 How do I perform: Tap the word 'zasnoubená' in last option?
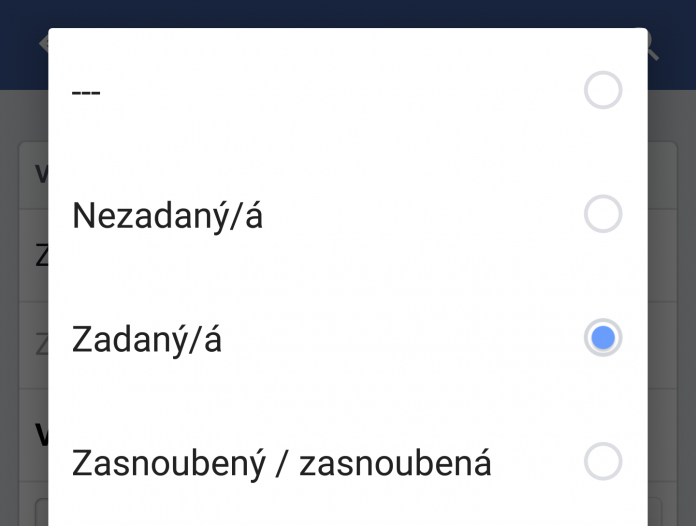coord(395,464)
